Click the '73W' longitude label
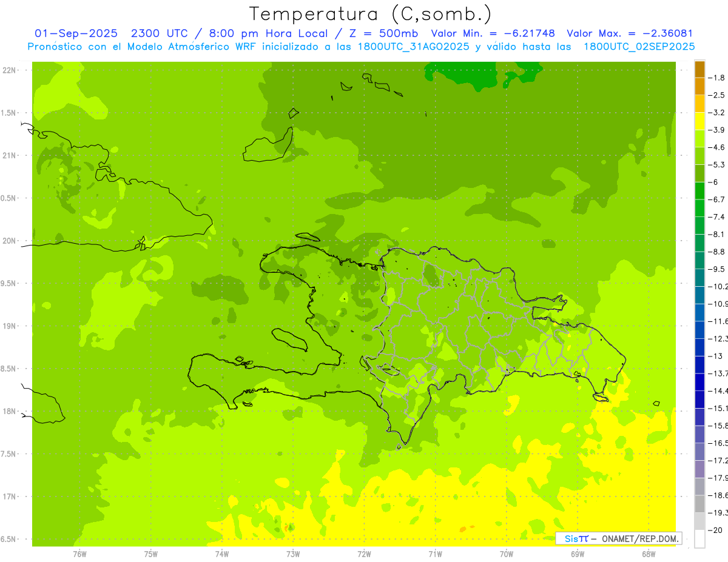 (x=293, y=554)
